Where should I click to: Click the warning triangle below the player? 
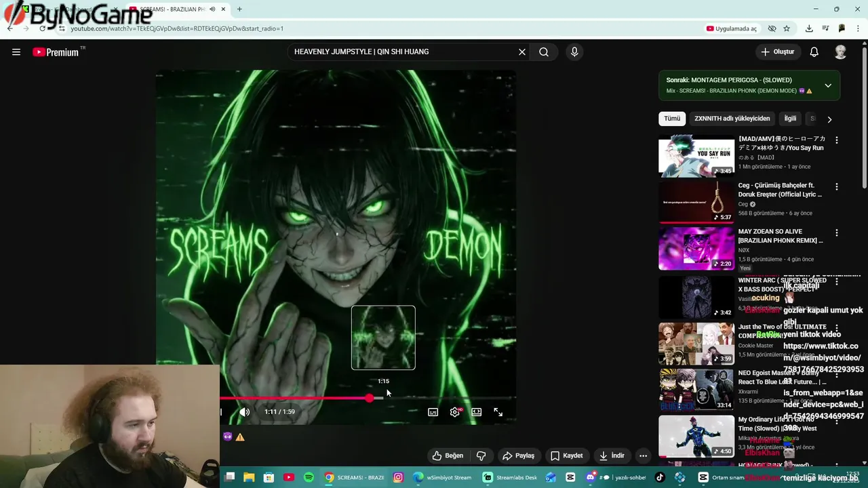coord(240,437)
